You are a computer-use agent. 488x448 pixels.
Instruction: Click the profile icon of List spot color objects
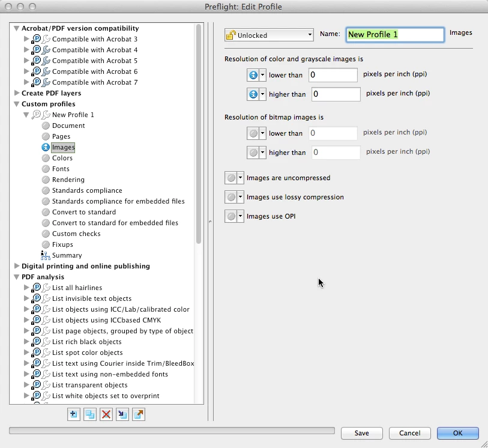(x=36, y=353)
